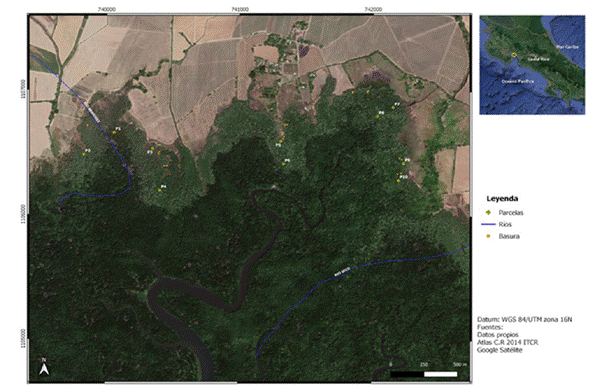Screen dimensions: 594x388
Task: Click the Atlas C.R 2014 ITCR text
Action: 507,342
